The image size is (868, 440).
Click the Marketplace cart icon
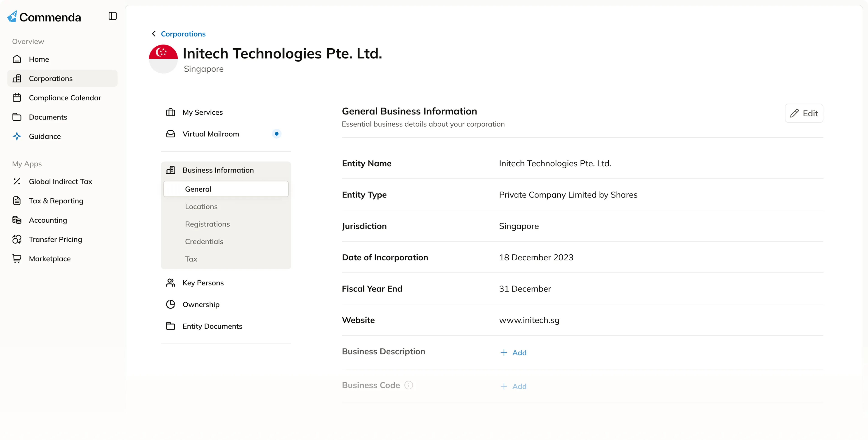pyautogui.click(x=17, y=259)
